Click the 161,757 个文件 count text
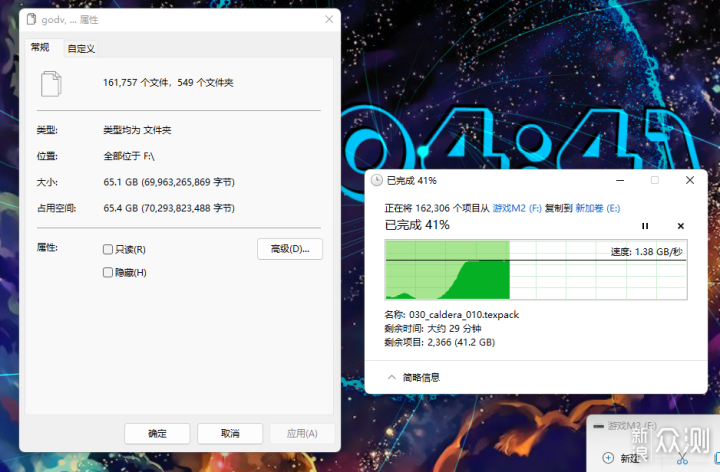The width and height of the screenshot is (720, 472). click(137, 83)
